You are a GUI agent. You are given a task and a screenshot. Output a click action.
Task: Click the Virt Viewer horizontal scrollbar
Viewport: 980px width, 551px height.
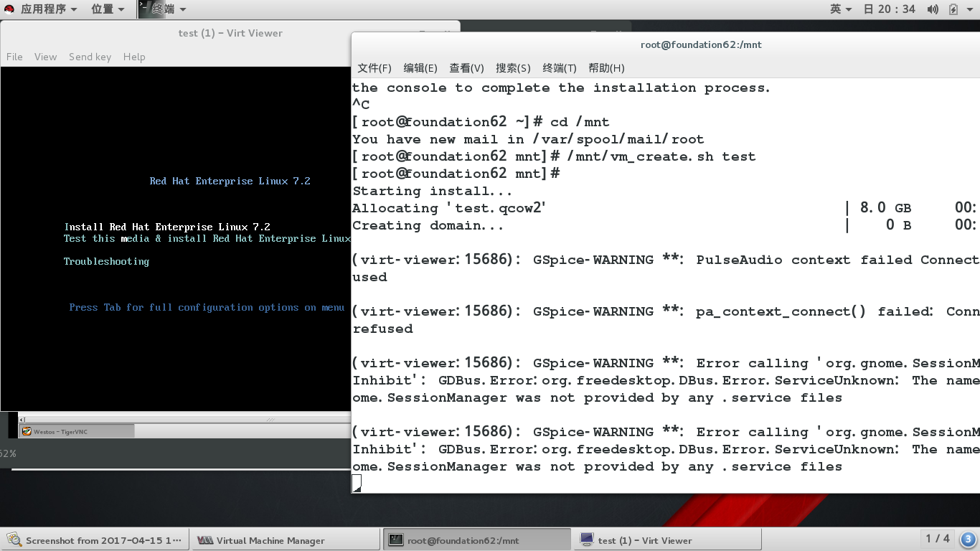coord(185,419)
